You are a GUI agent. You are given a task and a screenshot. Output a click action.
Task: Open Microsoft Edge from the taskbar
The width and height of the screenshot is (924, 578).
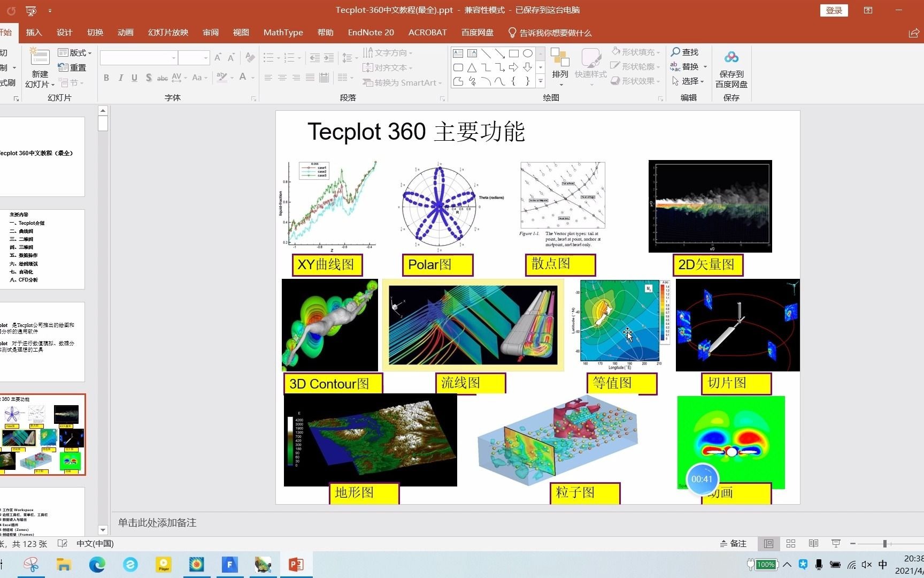point(97,564)
